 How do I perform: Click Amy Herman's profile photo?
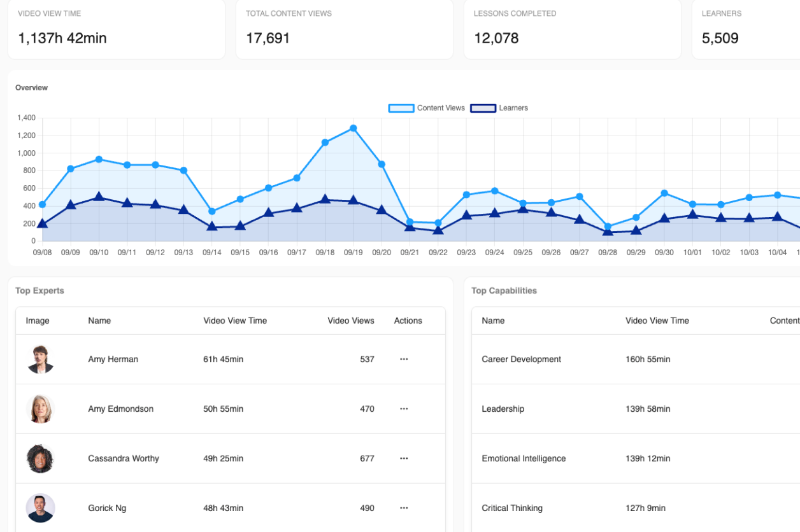tap(40, 359)
